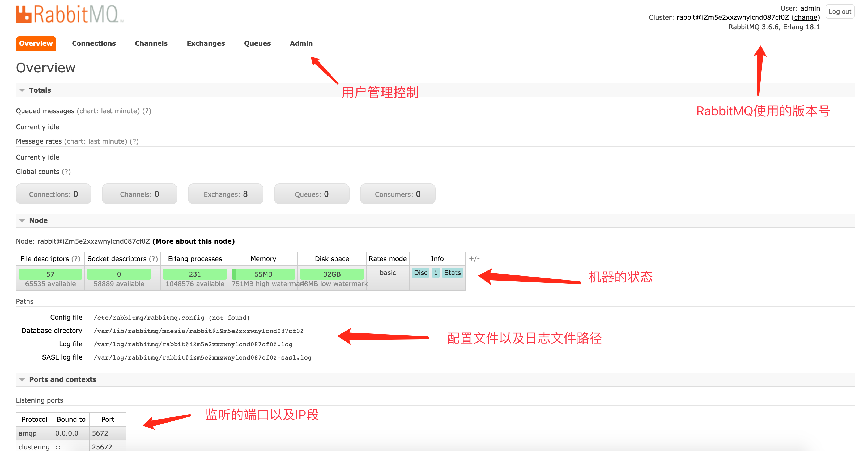Viewport: 868px width, 451px height.
Task: Go to the Admin tab
Action: [301, 43]
